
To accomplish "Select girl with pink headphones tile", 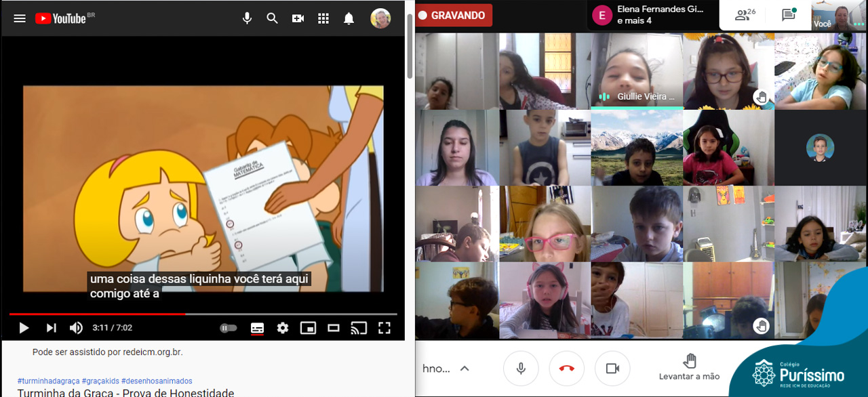I will pyautogui.click(x=545, y=301).
